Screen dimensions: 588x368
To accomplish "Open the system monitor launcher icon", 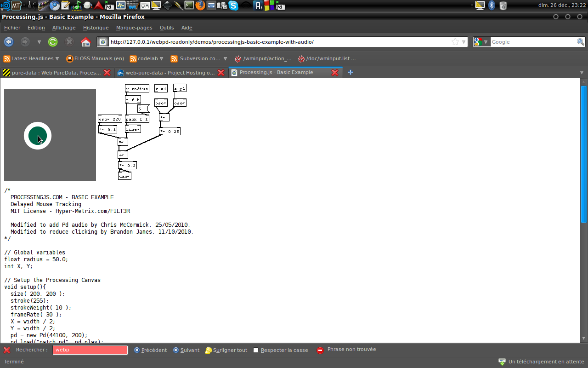I will point(121,6).
